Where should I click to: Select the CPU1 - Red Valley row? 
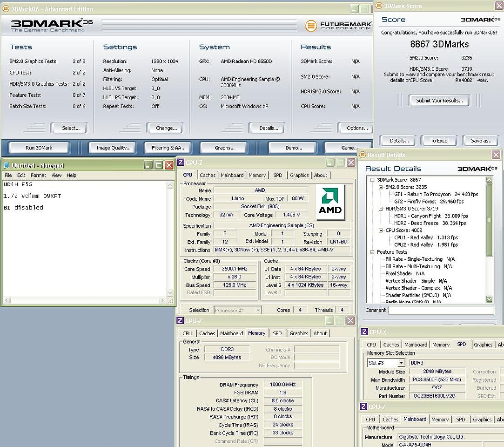coord(426,237)
